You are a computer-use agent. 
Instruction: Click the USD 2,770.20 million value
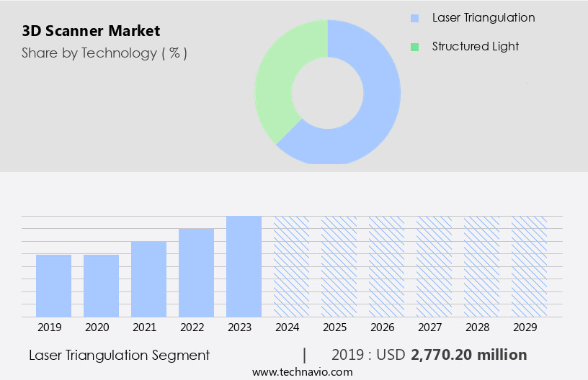[468, 355]
